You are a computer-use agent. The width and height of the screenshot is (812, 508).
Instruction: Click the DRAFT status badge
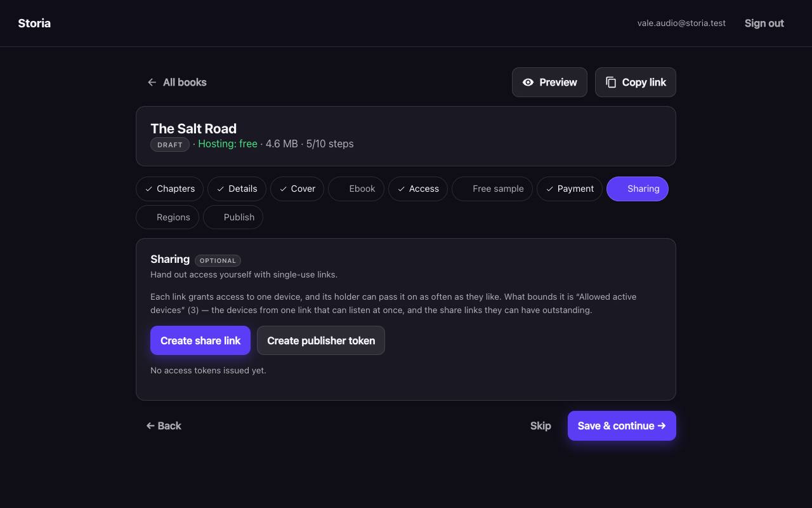tap(170, 145)
